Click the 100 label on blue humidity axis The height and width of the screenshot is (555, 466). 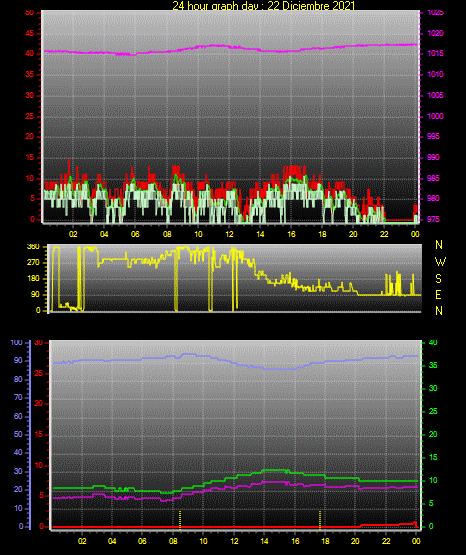click(16, 343)
